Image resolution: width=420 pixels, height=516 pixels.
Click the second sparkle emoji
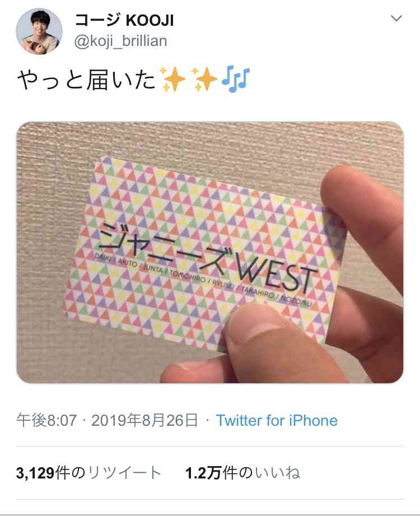coord(204,79)
